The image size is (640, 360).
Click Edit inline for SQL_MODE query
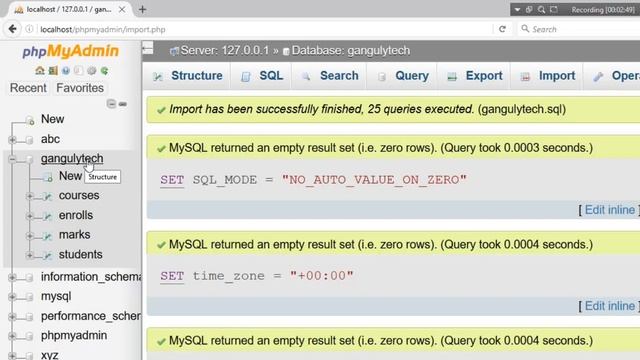[610, 210]
